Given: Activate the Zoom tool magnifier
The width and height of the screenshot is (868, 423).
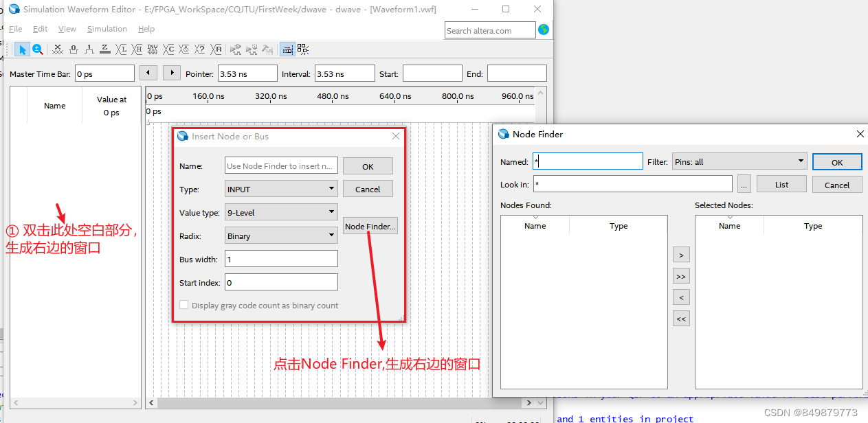Looking at the screenshot, I should (x=38, y=49).
